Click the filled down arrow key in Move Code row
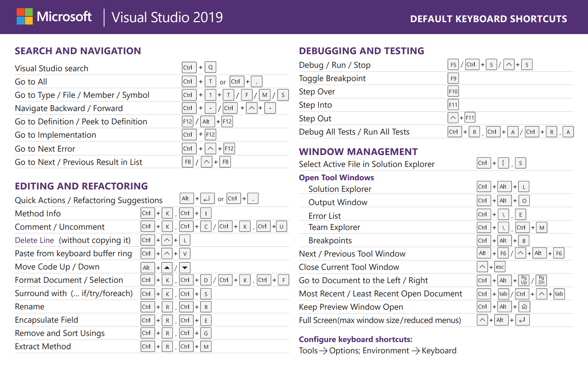588x370 pixels. coord(185,268)
